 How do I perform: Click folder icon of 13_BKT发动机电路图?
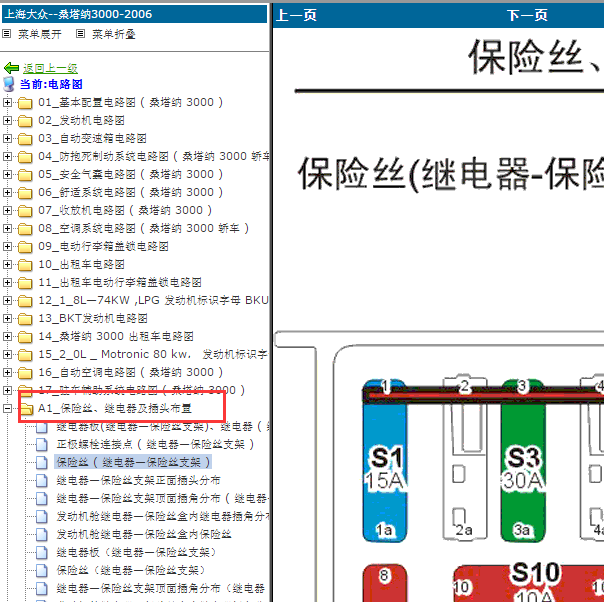[x=25, y=319]
